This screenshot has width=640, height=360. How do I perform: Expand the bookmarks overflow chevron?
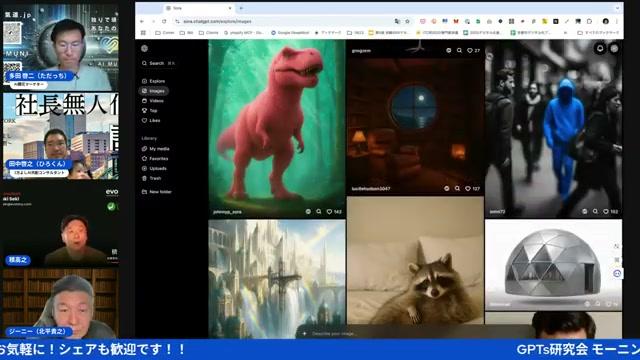coord(565,33)
